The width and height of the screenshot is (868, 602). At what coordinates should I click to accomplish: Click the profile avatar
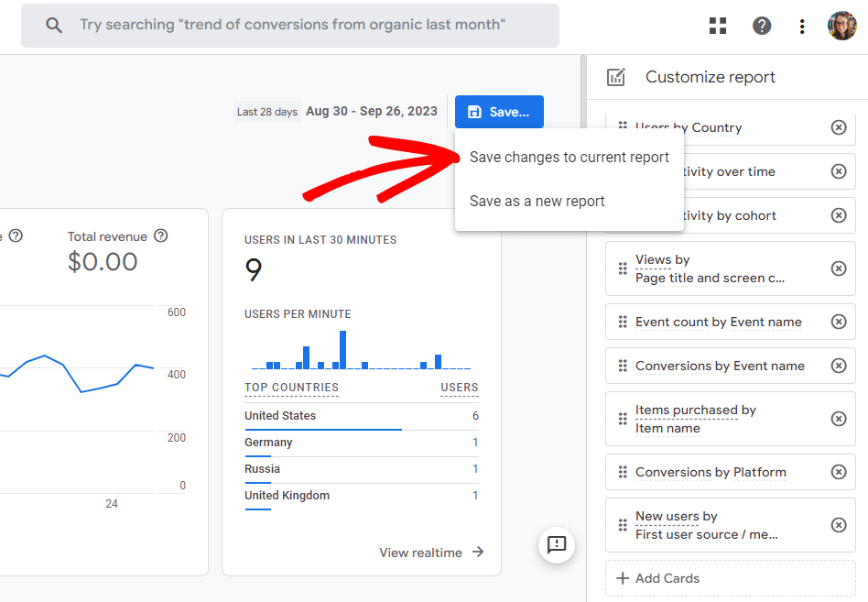coord(841,25)
